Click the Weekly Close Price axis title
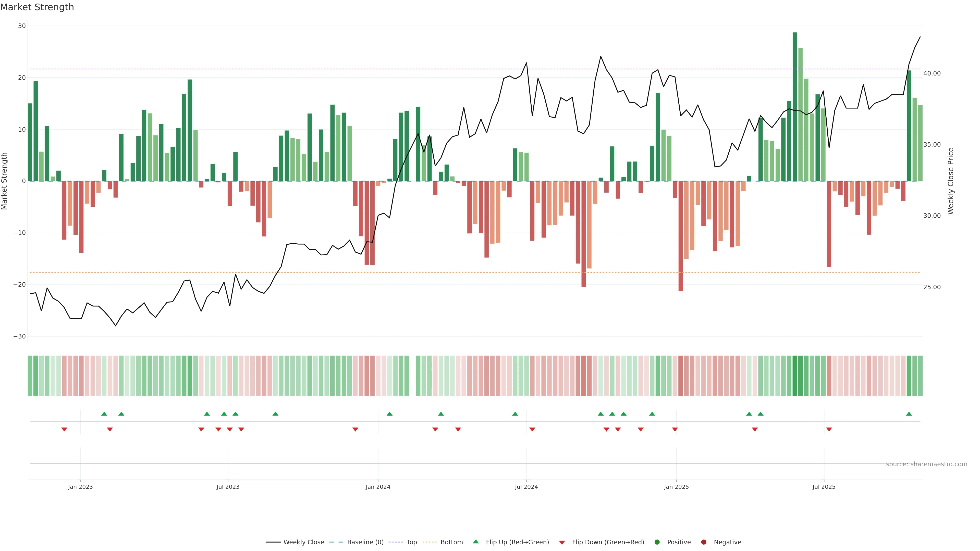The height and width of the screenshot is (551, 980). [951, 181]
